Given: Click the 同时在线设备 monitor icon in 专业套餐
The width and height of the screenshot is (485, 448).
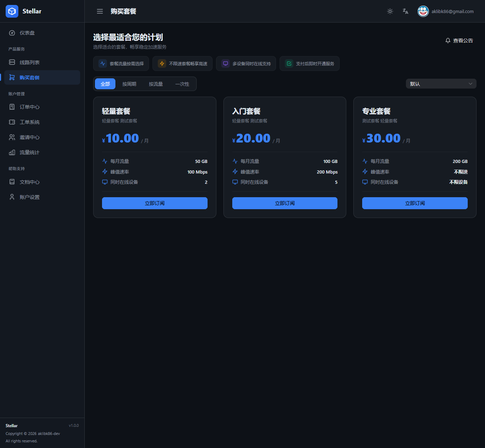Looking at the screenshot, I should [x=365, y=182].
